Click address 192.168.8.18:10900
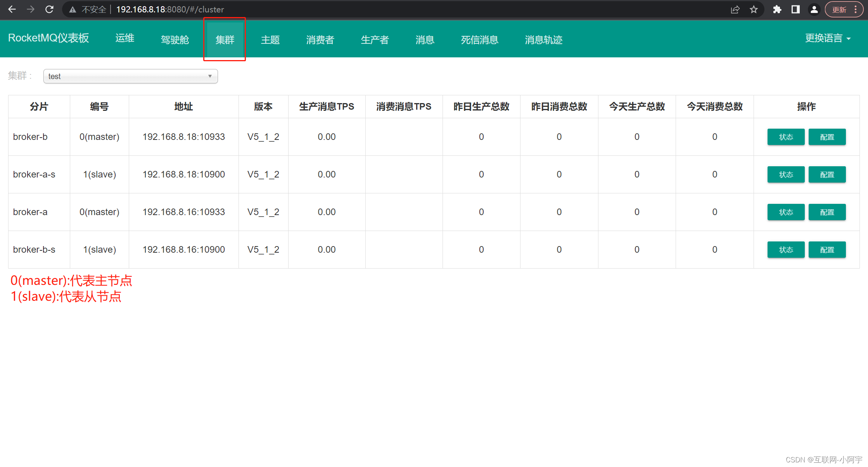 pyautogui.click(x=184, y=174)
